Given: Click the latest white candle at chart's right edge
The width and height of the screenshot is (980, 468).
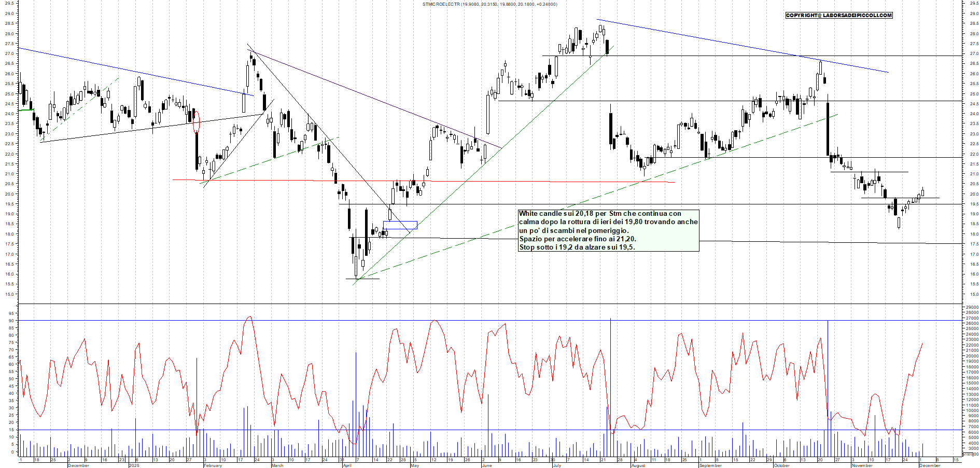Looking at the screenshot, I should (x=922, y=192).
